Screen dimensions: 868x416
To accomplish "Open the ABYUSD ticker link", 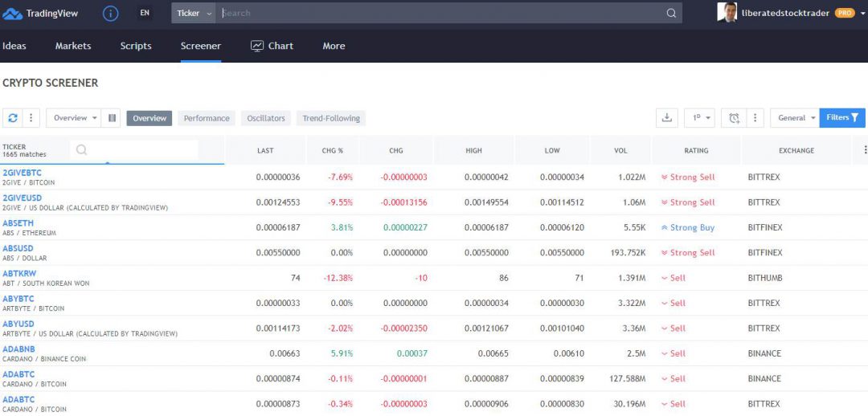I will pyautogui.click(x=18, y=324).
